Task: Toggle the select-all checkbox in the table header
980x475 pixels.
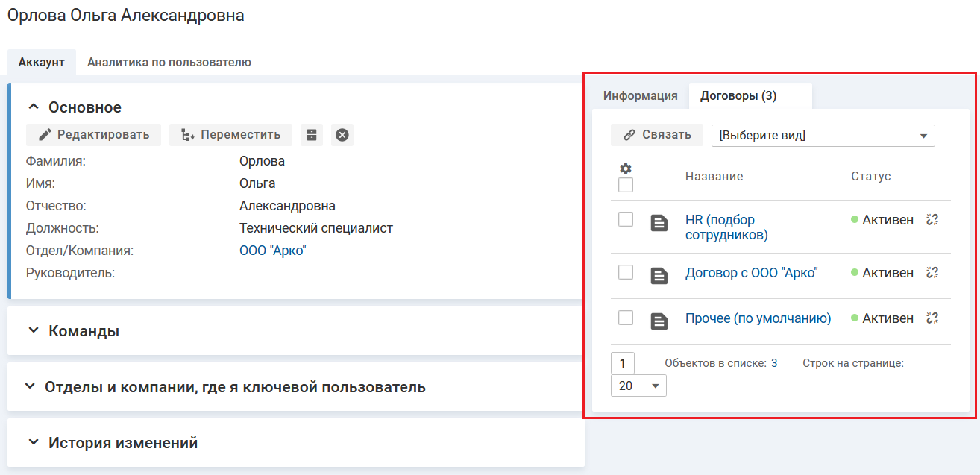Action: (x=626, y=185)
